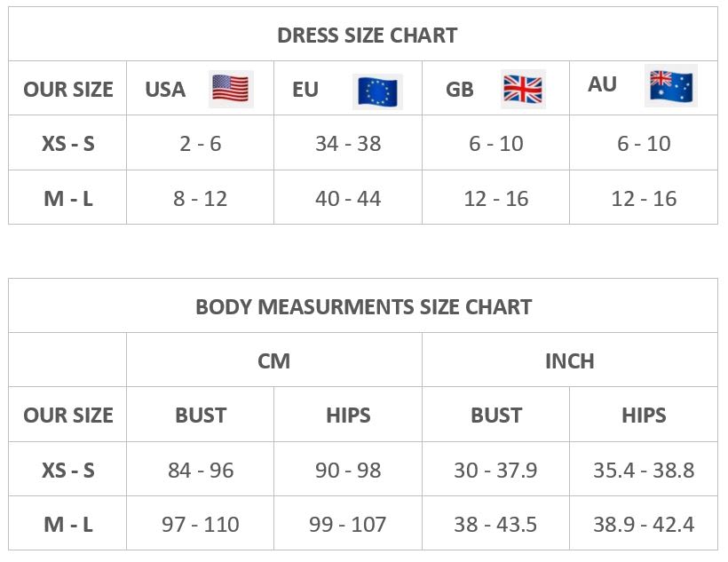Click the INCH column group header
Screen dimensions: 728x562
[x=569, y=361]
